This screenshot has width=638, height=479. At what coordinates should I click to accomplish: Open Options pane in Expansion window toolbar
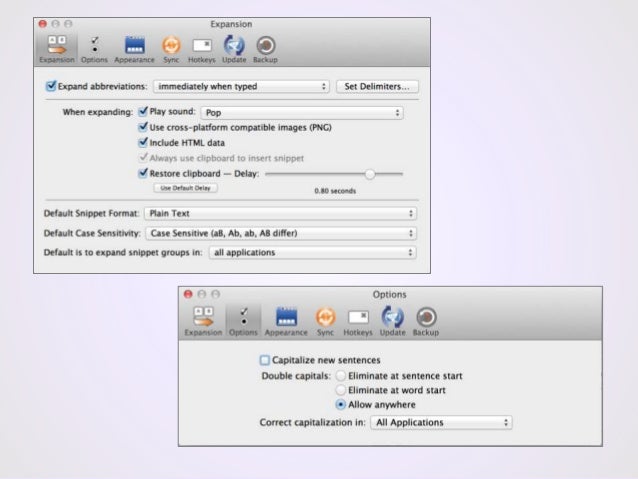pos(94,49)
